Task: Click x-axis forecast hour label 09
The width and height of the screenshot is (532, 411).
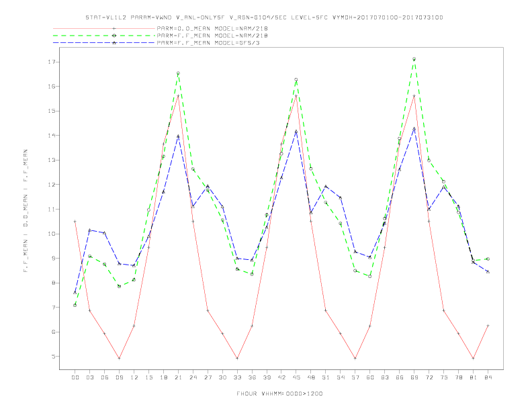Action: (x=119, y=377)
